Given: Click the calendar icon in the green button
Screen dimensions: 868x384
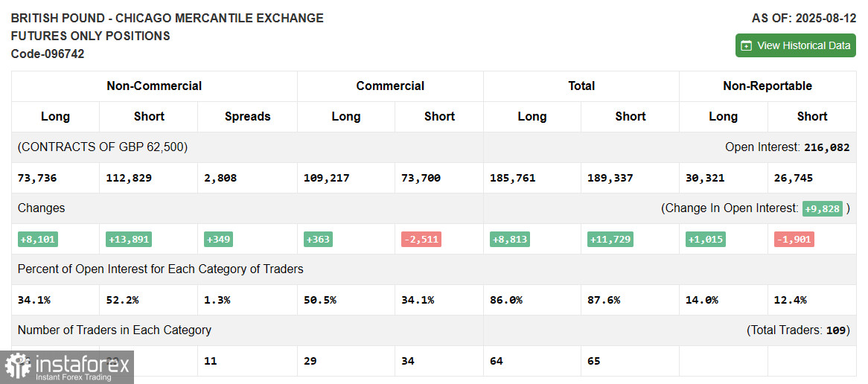Looking at the screenshot, I should point(747,45).
